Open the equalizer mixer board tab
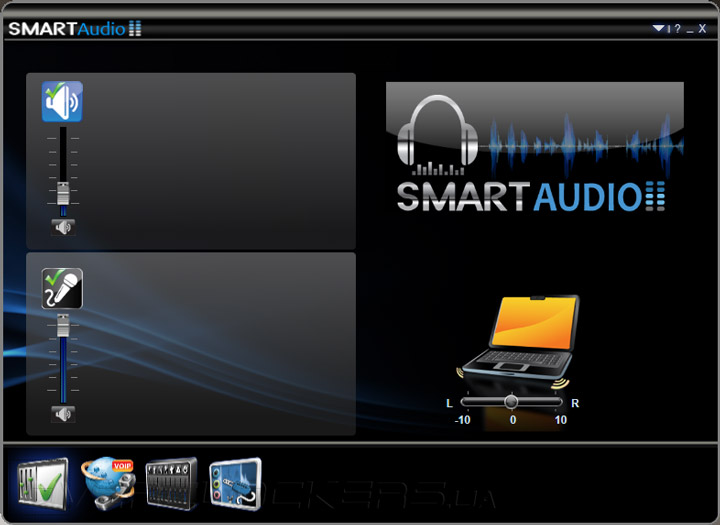 point(171,484)
